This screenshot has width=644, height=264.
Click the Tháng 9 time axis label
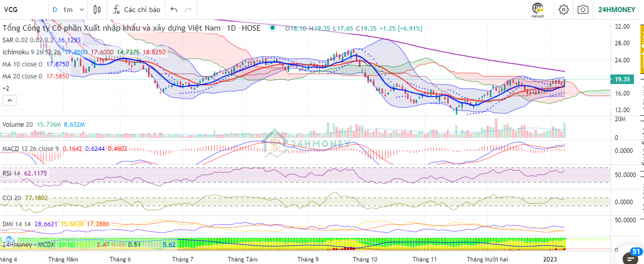click(308, 259)
